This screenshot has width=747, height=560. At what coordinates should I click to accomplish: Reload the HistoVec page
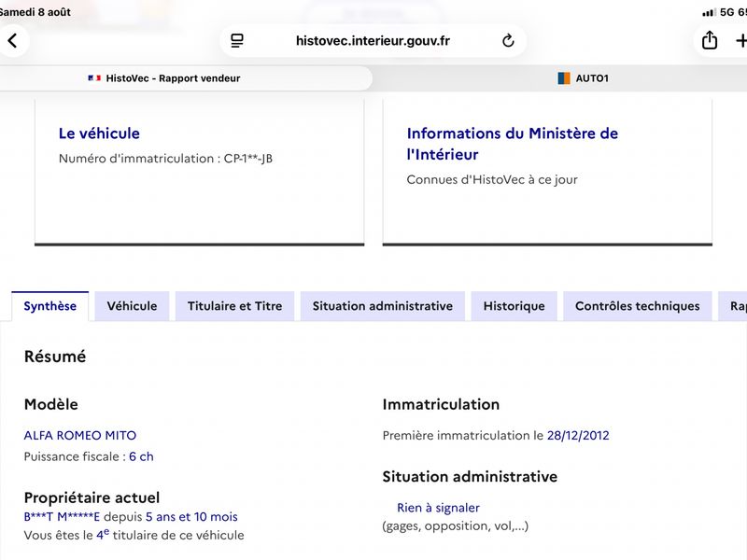click(x=508, y=40)
